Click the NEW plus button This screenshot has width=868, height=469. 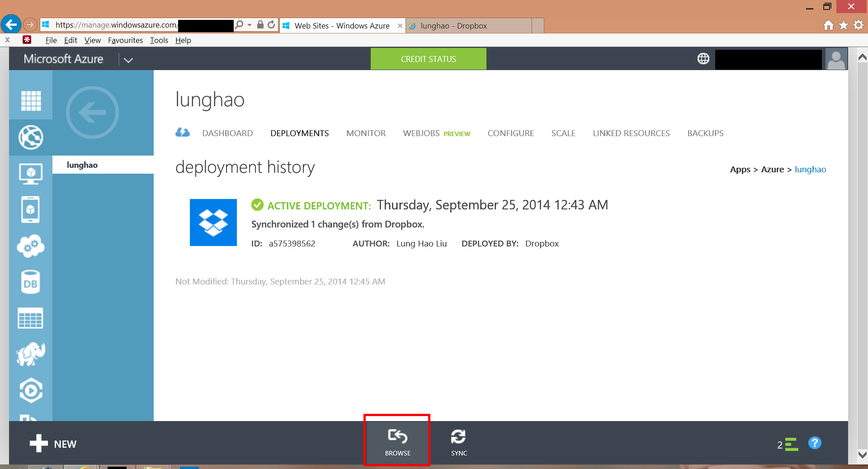pos(53,444)
